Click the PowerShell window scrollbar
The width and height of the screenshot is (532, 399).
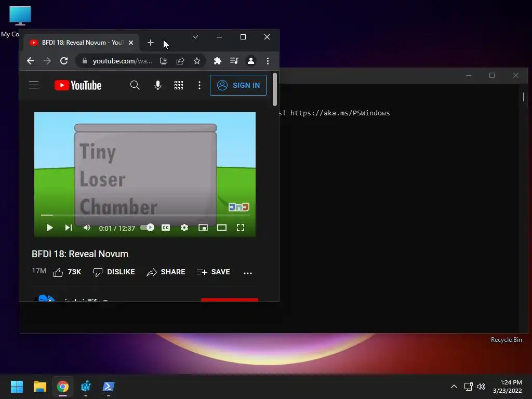point(524,97)
